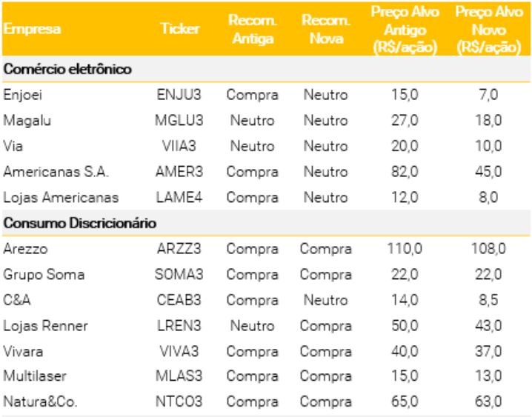Click the MLAS3 ticker cell
Viewport: 532px width, 417px height.
tap(179, 377)
